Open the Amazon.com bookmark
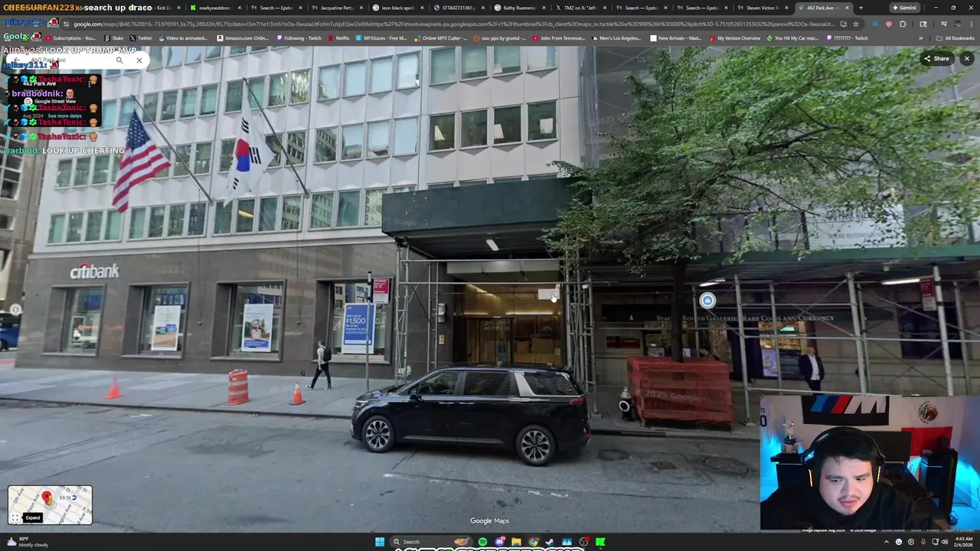 [x=243, y=38]
